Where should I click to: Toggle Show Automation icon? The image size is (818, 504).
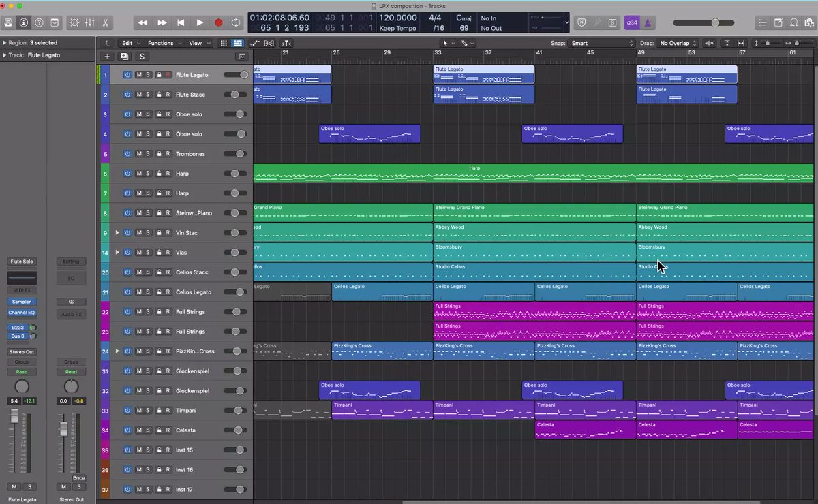coord(256,43)
